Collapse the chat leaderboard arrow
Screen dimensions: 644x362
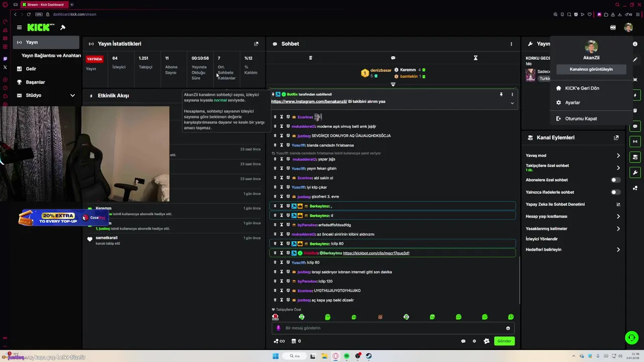pos(393,84)
